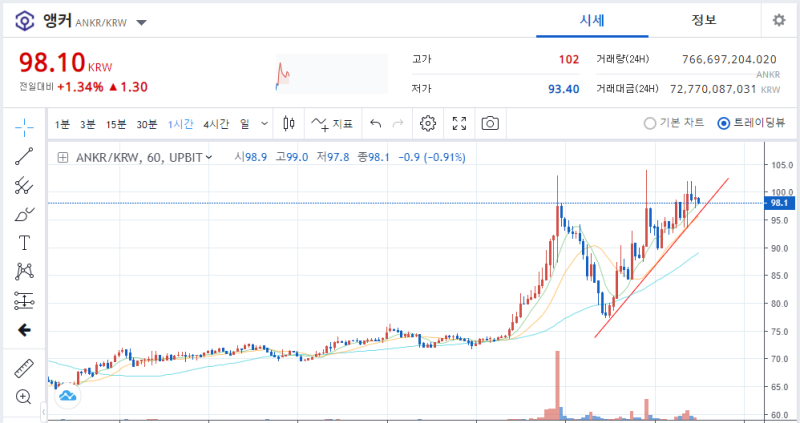Switch to the 정보 tab
This screenshot has width=800, height=423.
tap(704, 20)
